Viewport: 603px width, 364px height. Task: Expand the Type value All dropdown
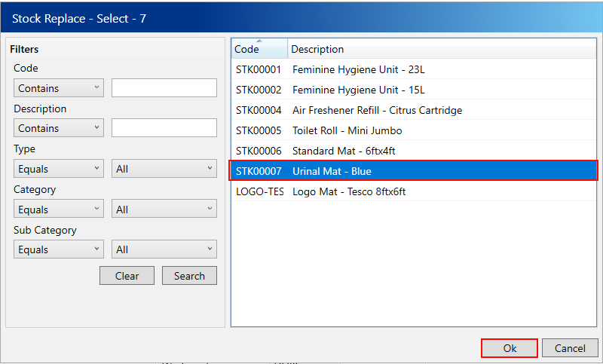164,169
